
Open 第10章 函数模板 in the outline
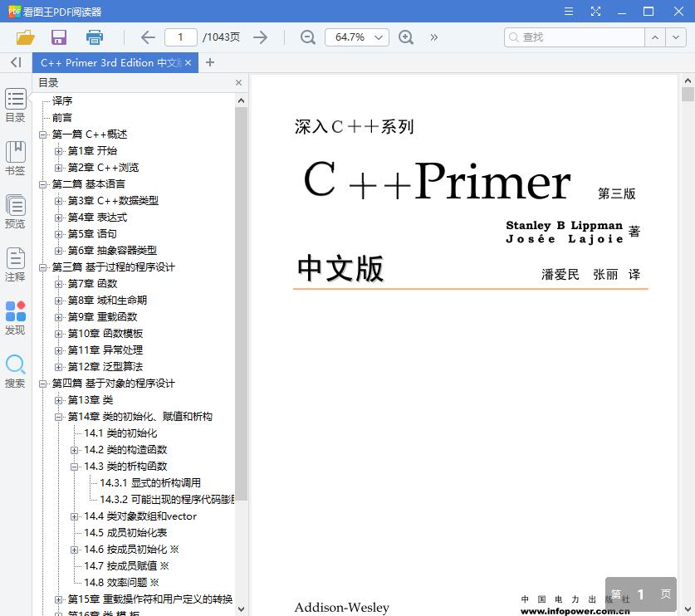pos(105,333)
